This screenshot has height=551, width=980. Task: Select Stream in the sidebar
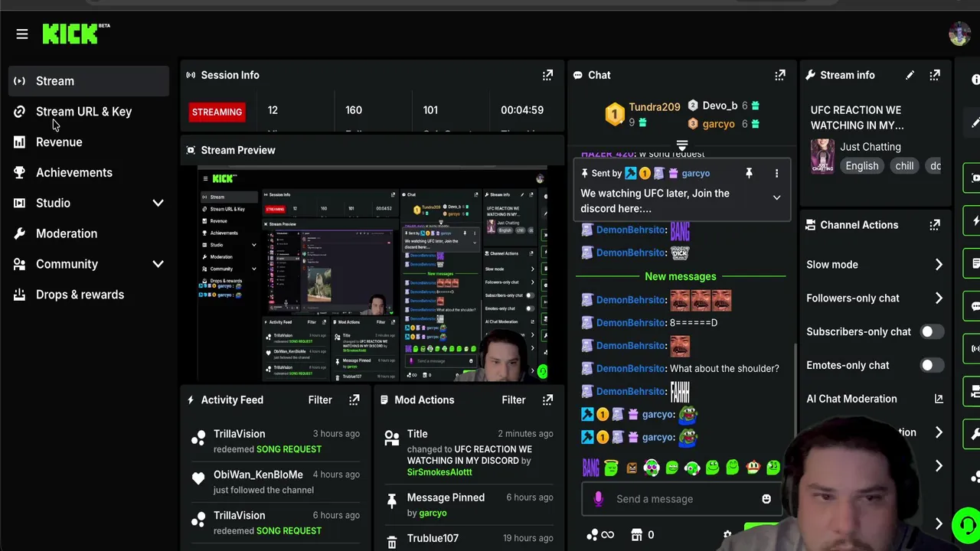pyautogui.click(x=89, y=81)
